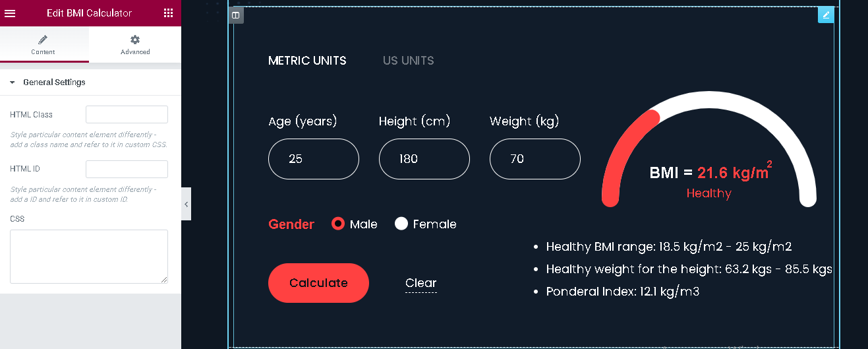The width and height of the screenshot is (868, 349).
Task: Click the blue edit widget pencil icon
Action: point(826,15)
